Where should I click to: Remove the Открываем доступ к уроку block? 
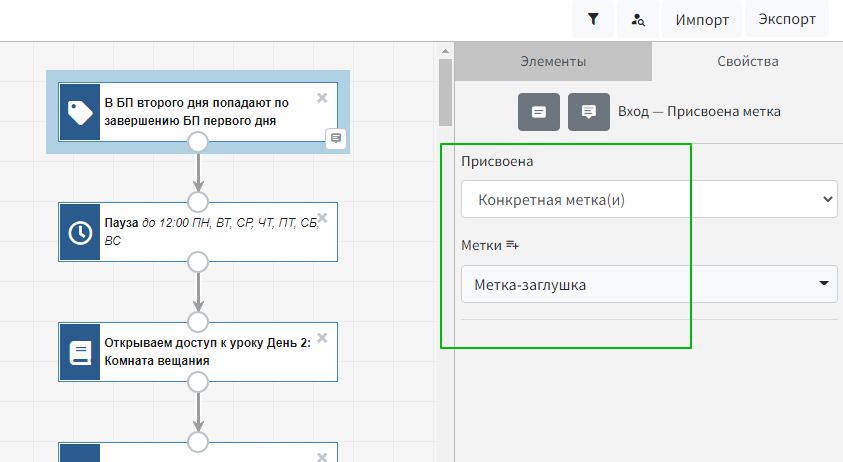[322, 337]
